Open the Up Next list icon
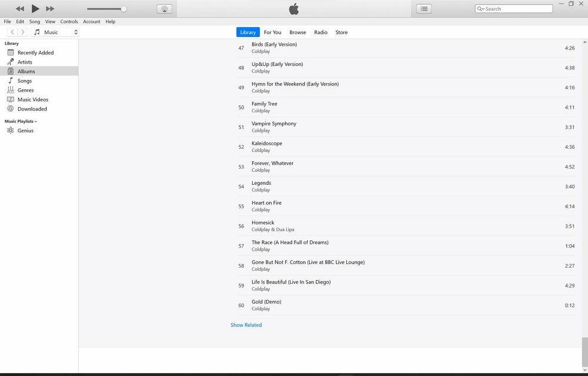This screenshot has height=376, width=588. (x=424, y=9)
